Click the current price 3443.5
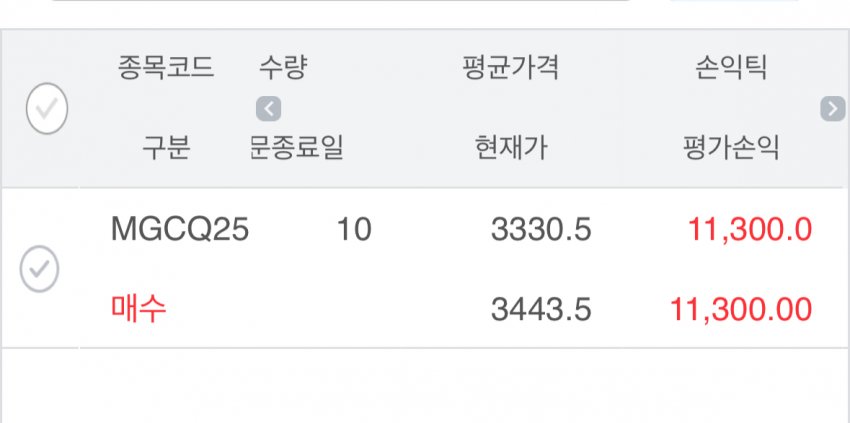The width and height of the screenshot is (850, 423). pos(541,310)
